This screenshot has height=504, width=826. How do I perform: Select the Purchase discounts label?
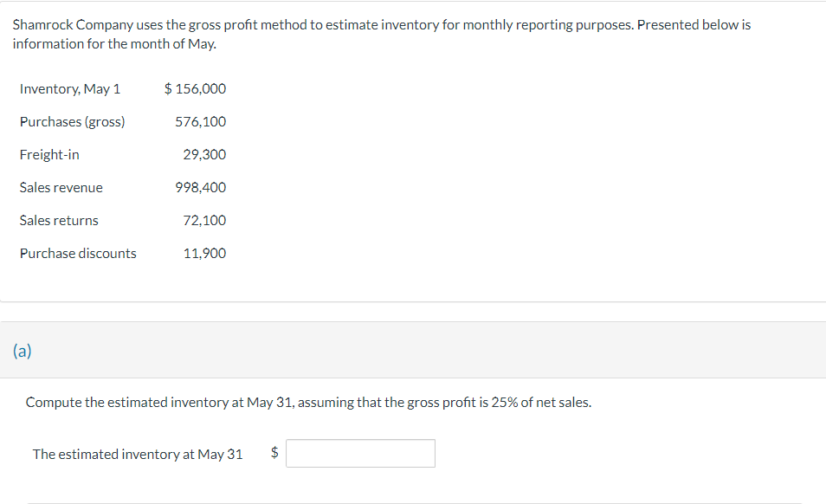click(x=78, y=253)
